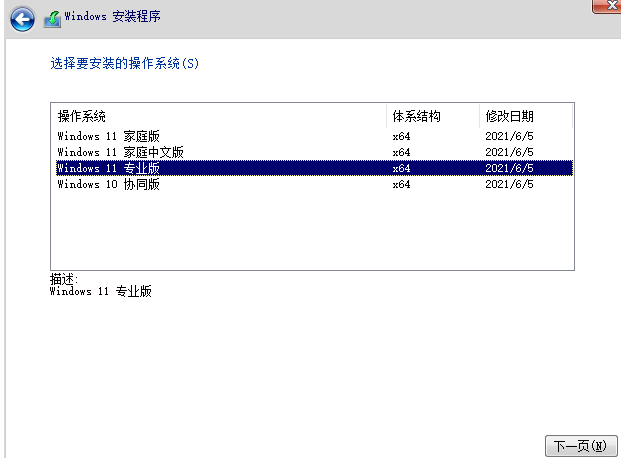The height and width of the screenshot is (458, 621).
Task: Click 2021/6/5 in the highlighted 专业版 row
Action: click(509, 168)
